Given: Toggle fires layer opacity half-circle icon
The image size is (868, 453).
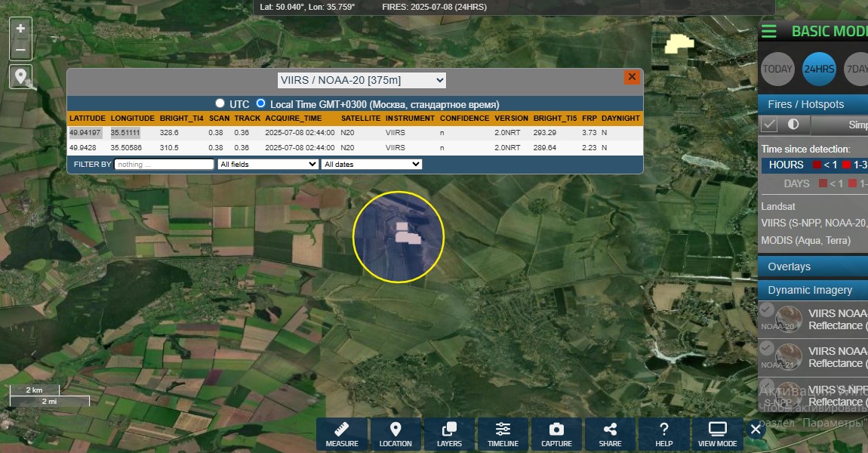Looking at the screenshot, I should pos(793,124).
